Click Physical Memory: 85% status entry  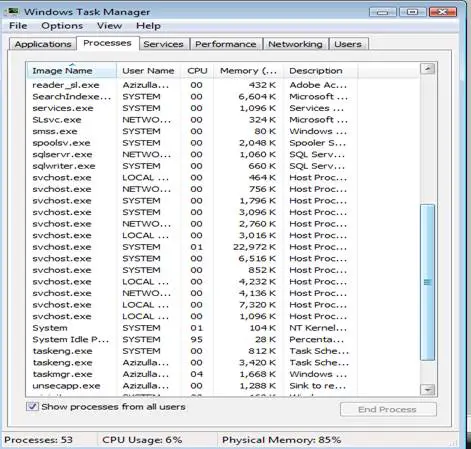(281, 440)
